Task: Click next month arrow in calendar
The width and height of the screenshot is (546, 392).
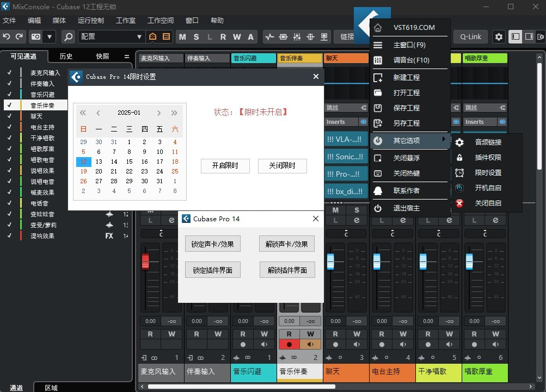Action: pos(158,113)
